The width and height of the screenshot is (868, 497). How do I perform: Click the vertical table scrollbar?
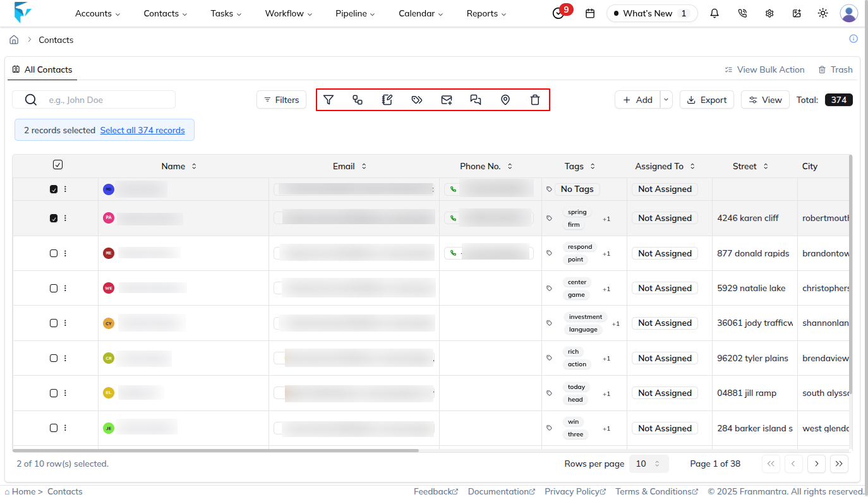[850, 273]
